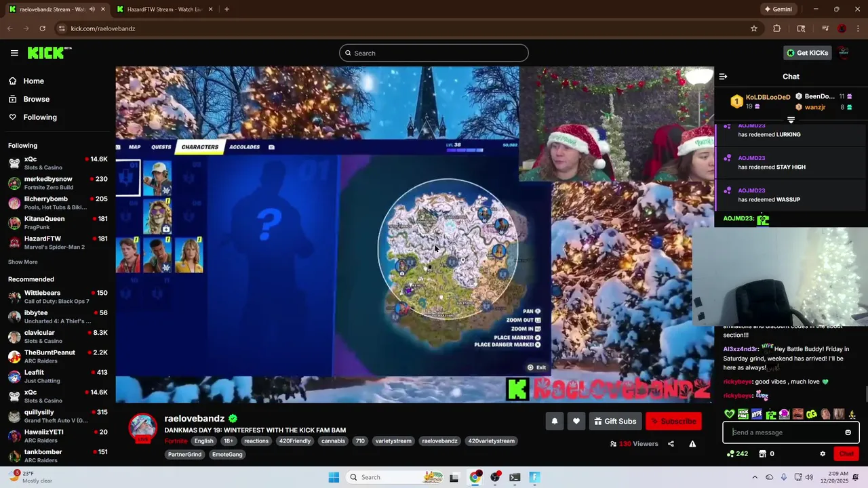The height and width of the screenshot is (488, 868).
Task: Click the Windows taskbar search box
Action: pos(396,477)
